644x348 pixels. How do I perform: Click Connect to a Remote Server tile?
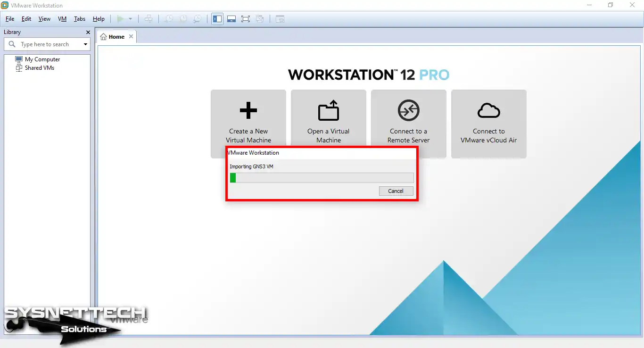tap(409, 124)
